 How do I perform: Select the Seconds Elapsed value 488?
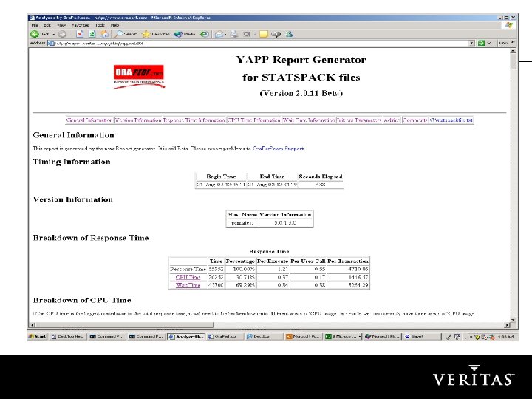pos(321,185)
